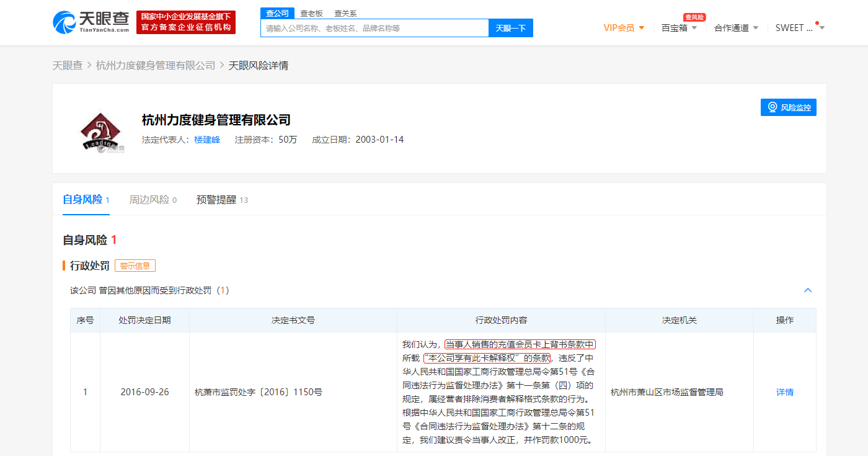The height and width of the screenshot is (456, 868).
Task: Open the 杭州力度健身管理有限公司 company logo
Action: [x=103, y=131]
